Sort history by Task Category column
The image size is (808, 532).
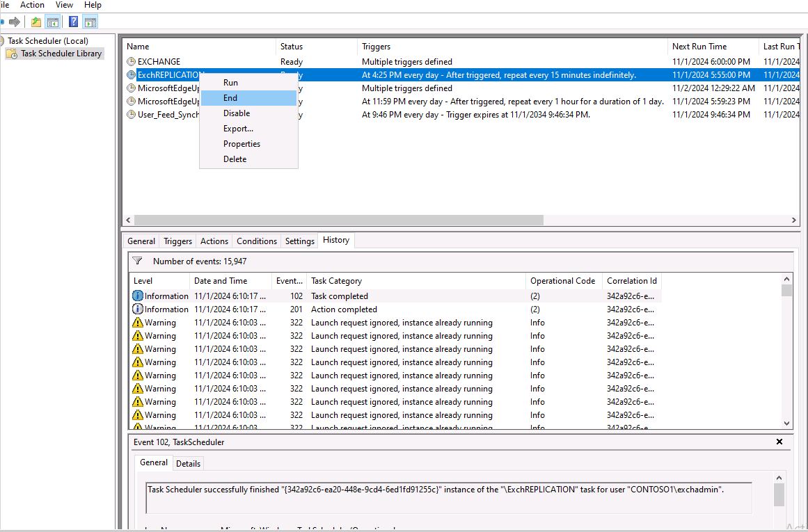pyautogui.click(x=416, y=281)
